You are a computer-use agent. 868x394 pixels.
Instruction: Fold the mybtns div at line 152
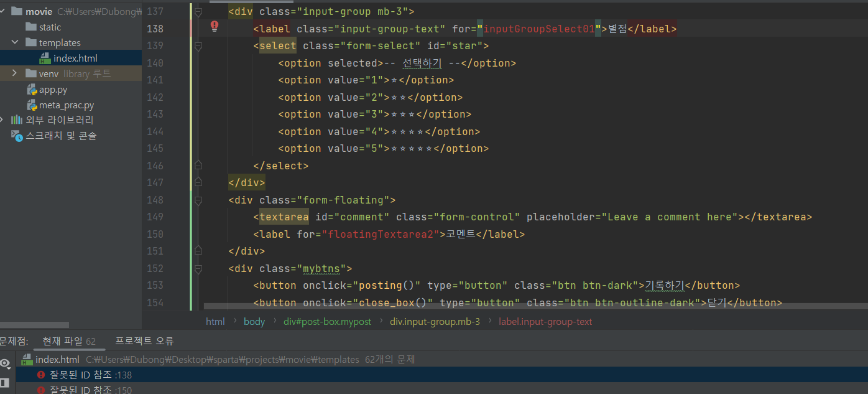198,268
